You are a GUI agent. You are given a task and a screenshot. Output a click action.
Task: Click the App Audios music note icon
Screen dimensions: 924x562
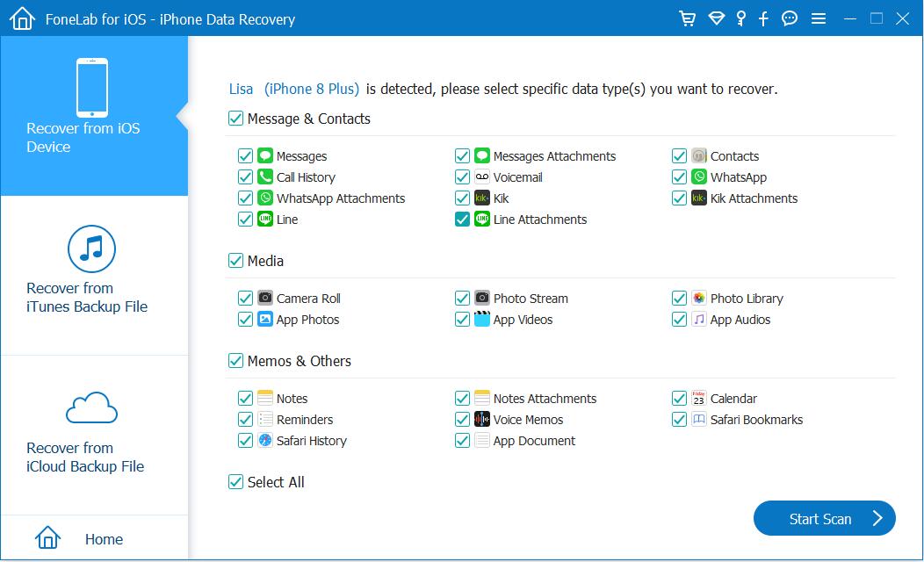pyautogui.click(x=699, y=320)
